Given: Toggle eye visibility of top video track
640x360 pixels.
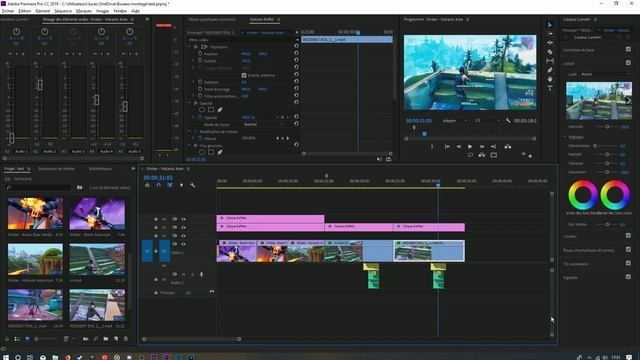Looking at the screenshot, I should click(184, 219).
